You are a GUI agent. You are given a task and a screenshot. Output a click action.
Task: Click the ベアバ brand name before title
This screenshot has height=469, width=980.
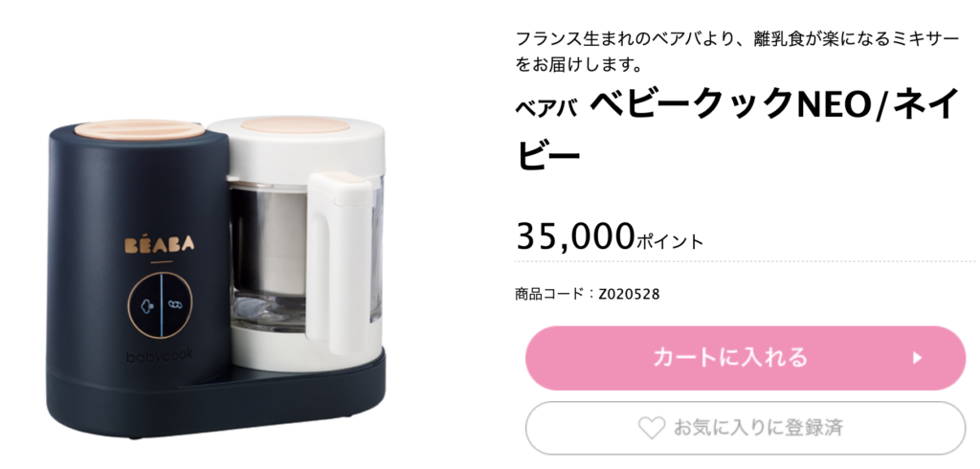click(543, 109)
